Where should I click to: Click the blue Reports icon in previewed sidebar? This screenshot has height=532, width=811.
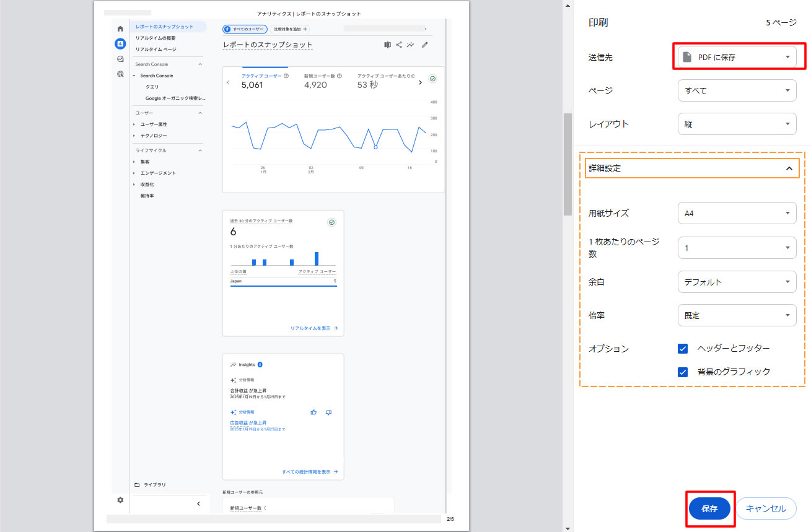[x=120, y=44]
